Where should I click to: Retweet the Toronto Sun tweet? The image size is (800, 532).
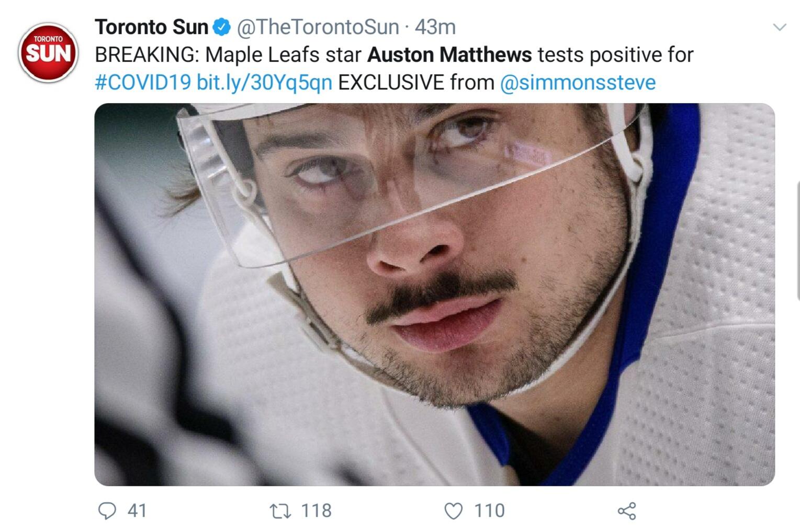click(x=280, y=511)
